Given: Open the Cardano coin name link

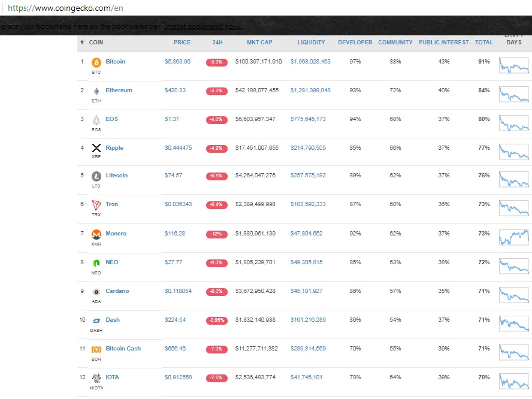Looking at the screenshot, I should tap(117, 291).
